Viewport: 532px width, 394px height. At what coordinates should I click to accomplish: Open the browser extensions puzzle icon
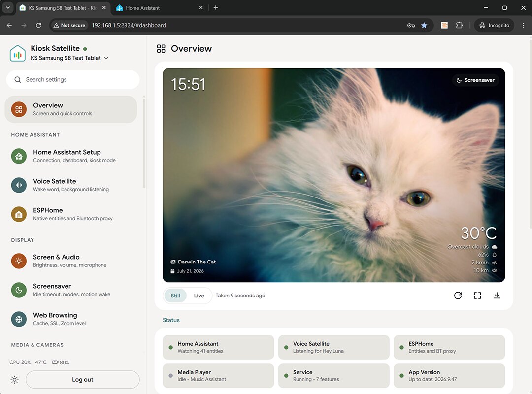pyautogui.click(x=459, y=25)
